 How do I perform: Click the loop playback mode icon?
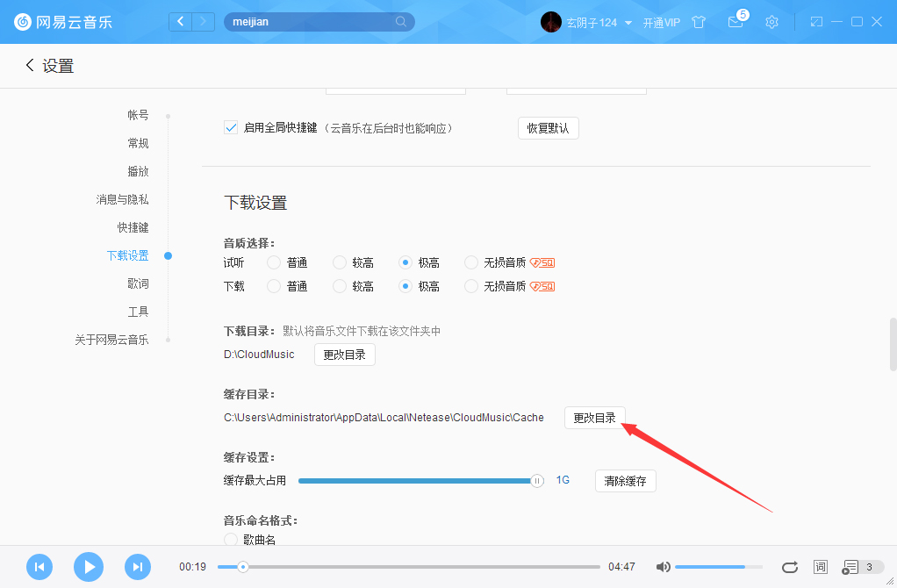coord(789,567)
